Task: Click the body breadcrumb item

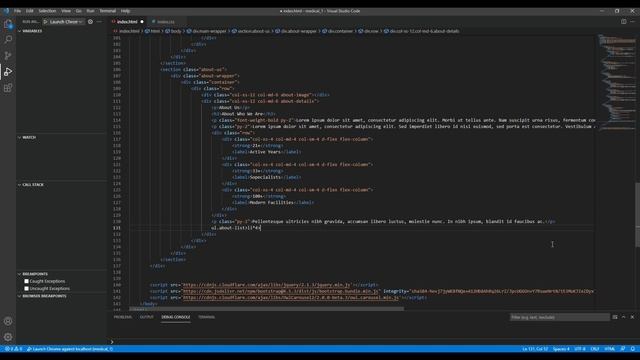Action: tap(173, 31)
